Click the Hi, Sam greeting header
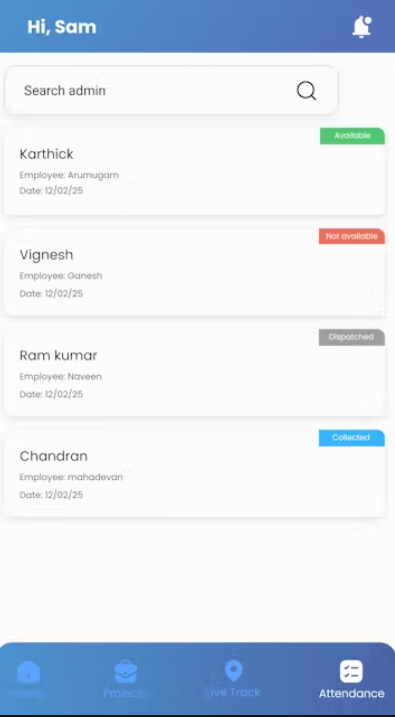 click(62, 27)
